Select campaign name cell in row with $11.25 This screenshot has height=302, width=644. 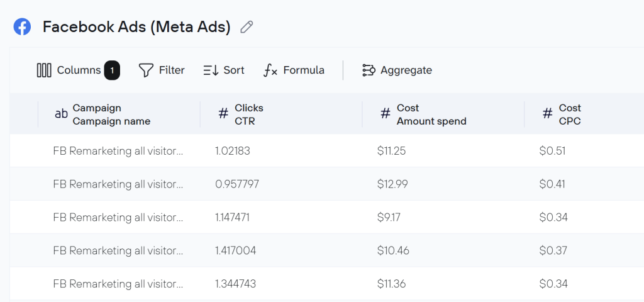[118, 151]
